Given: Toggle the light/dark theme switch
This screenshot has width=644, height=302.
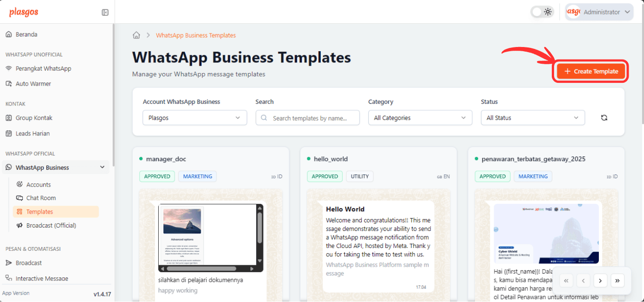Looking at the screenshot, I should pyautogui.click(x=542, y=12).
